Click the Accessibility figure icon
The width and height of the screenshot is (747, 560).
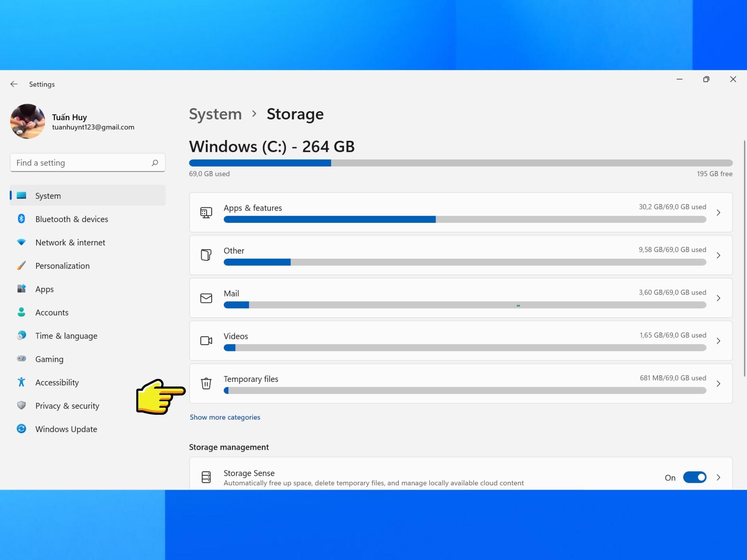point(22,382)
